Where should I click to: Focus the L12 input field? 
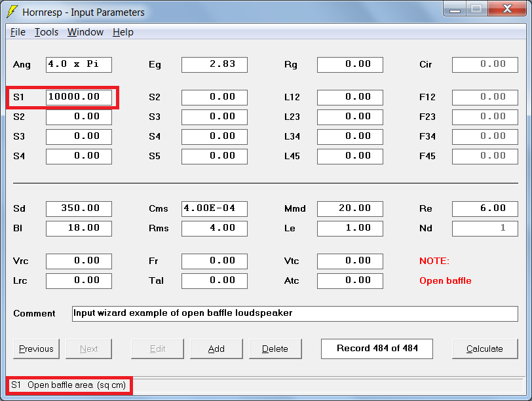(350, 97)
